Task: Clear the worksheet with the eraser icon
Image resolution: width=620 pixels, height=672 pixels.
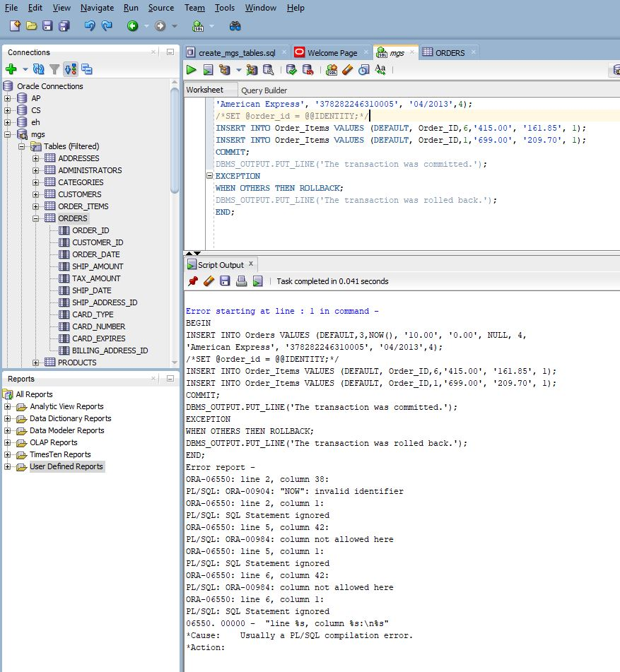Action: (x=347, y=69)
